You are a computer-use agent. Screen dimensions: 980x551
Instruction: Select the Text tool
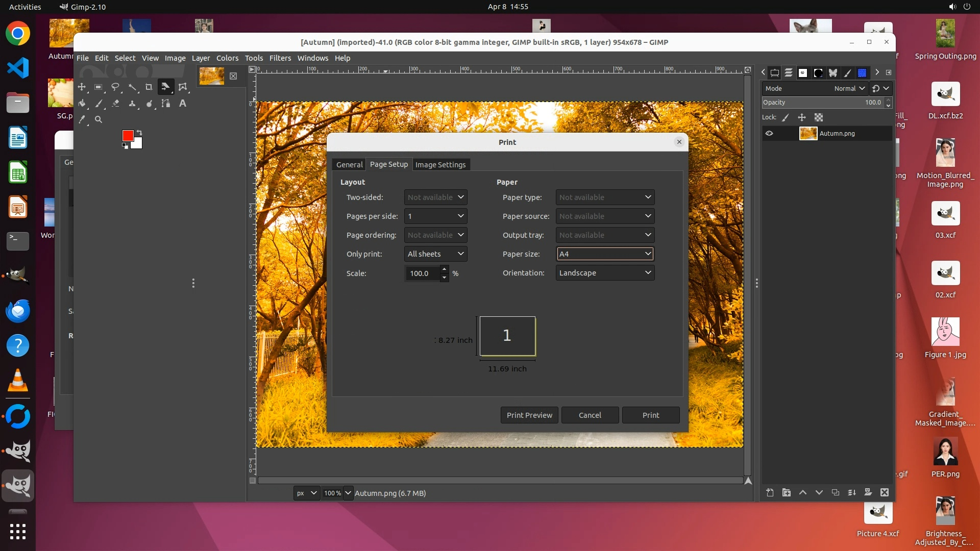pos(182,104)
